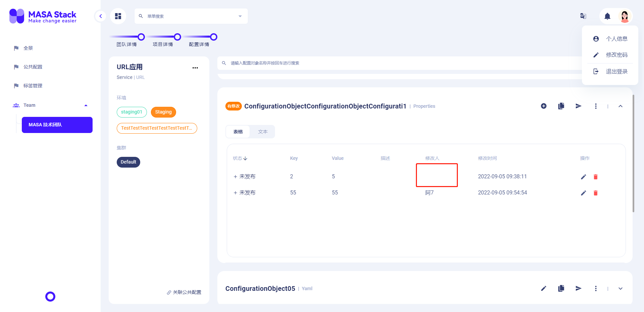644x312 pixels.
Task: Open notifications via the bell icon
Action: (x=607, y=16)
